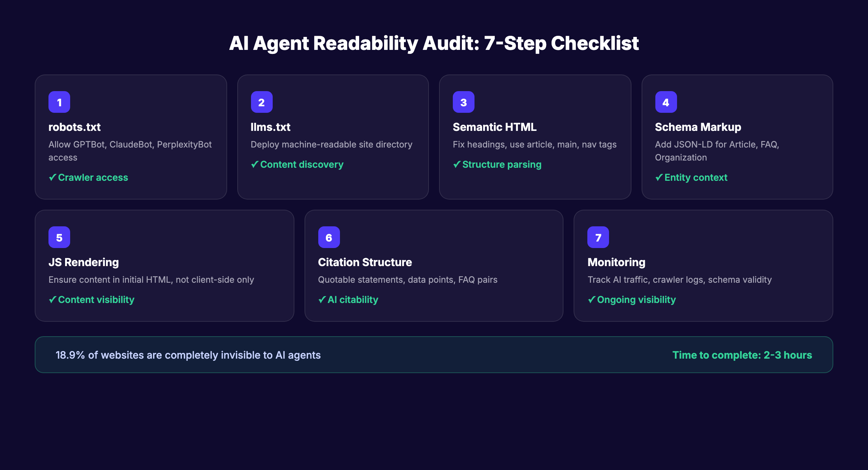The image size is (868, 470).
Task: Toggle the Content discovery checkmark
Action: (x=297, y=164)
